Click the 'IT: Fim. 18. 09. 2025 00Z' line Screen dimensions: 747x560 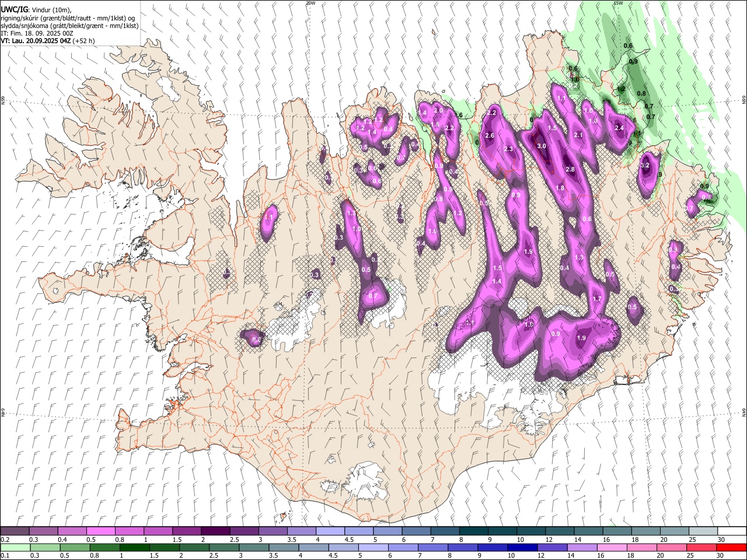(x=37, y=33)
